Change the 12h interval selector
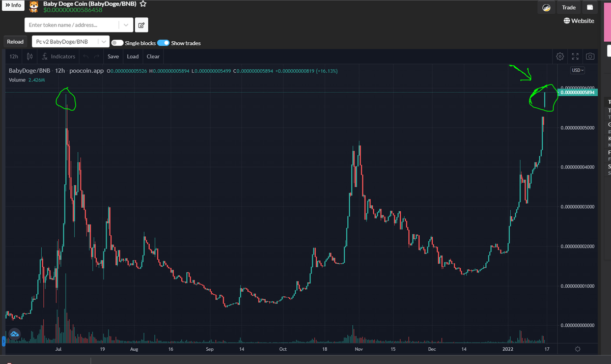This screenshot has height=364, width=611. coord(14,57)
